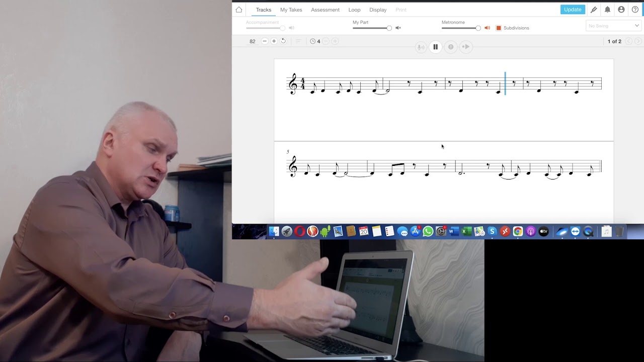Unmute the My Part speaker icon
The height and width of the screenshot is (362, 644).
click(398, 28)
